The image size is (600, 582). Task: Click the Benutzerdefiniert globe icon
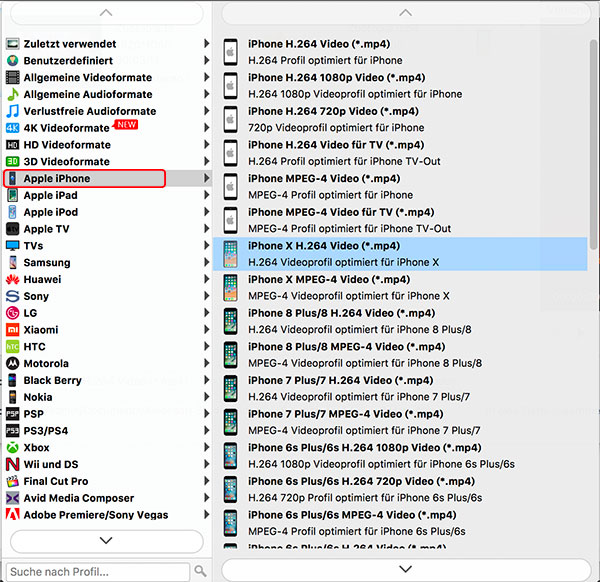pos(13,60)
